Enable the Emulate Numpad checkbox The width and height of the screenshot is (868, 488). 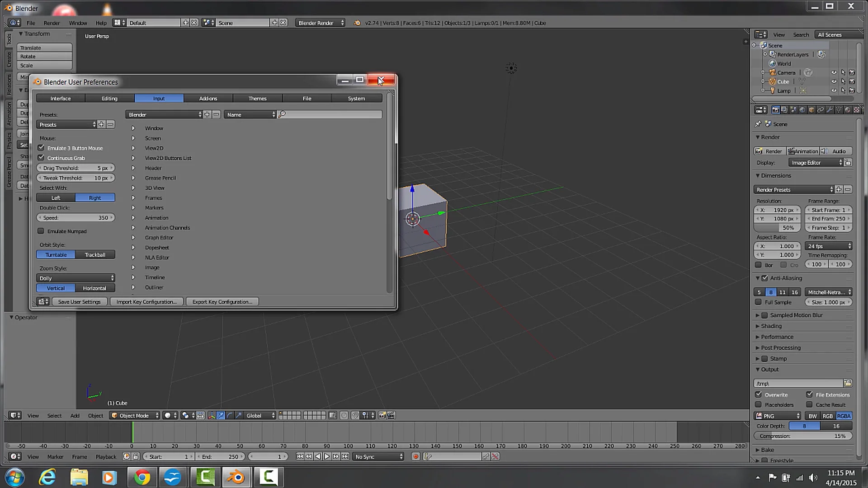pos(41,231)
